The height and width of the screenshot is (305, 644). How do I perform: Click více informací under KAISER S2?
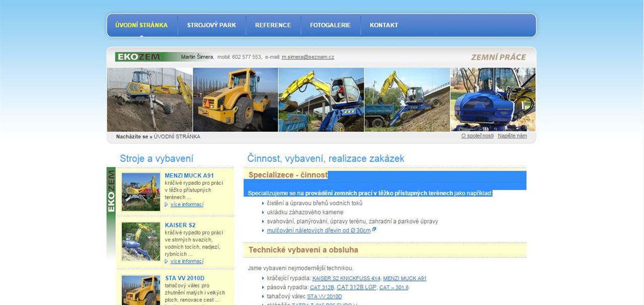[187, 261]
